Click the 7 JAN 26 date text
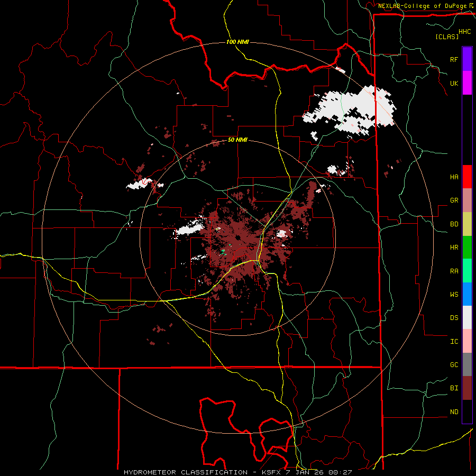Image resolution: width=476 pixels, height=476 pixels. (x=305, y=472)
